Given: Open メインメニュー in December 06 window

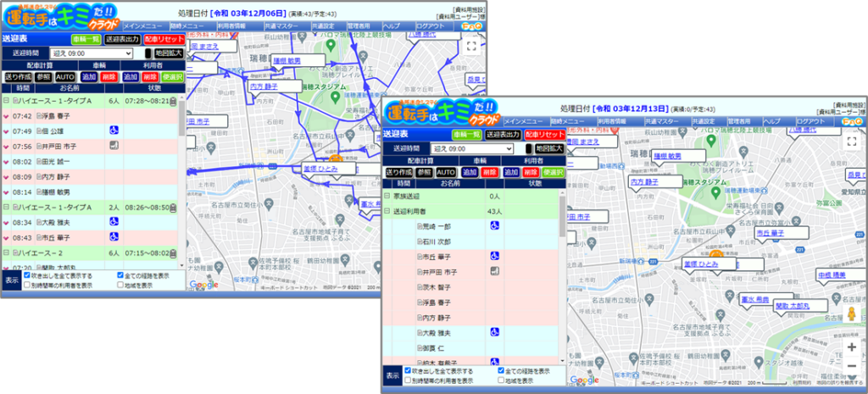Looking at the screenshot, I should click(142, 26).
